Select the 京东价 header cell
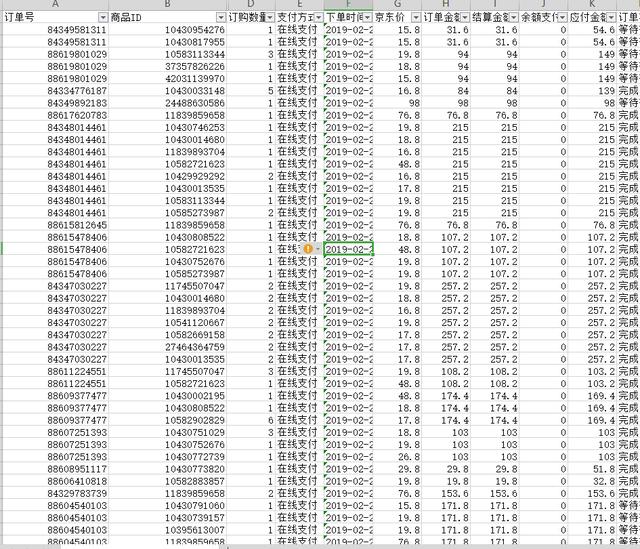 (397, 18)
